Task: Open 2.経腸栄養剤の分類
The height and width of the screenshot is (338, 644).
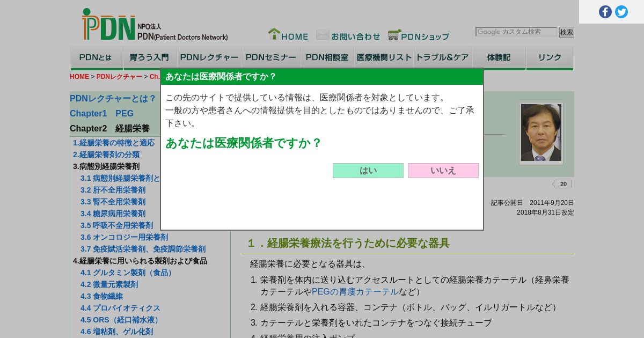Action: 106,155
